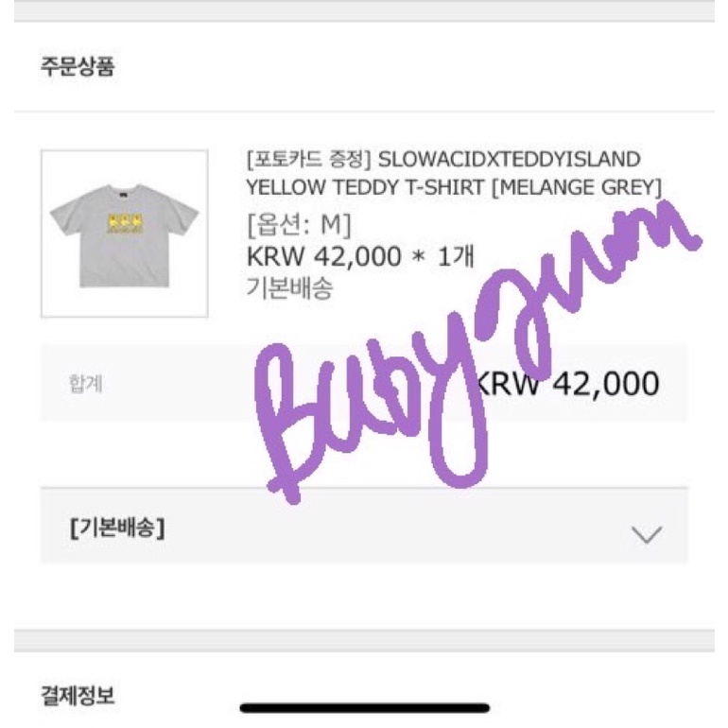Open the 주문상품 section header

click(x=78, y=68)
